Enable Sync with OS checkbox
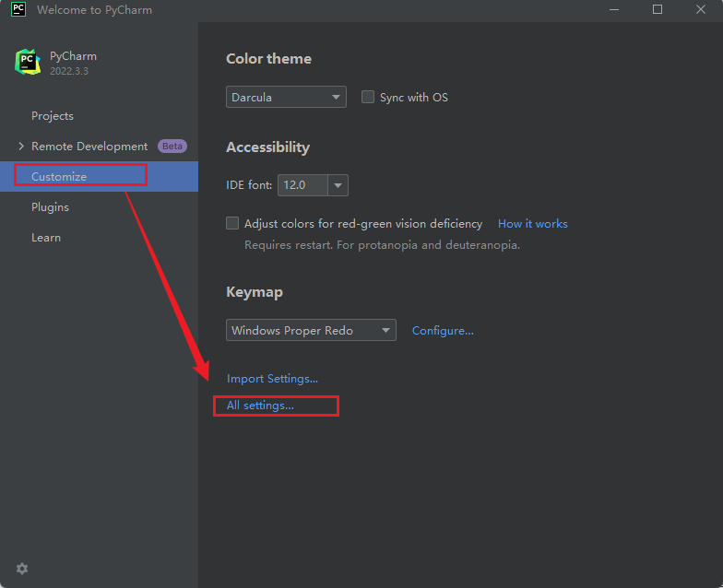723x588 pixels. click(x=367, y=97)
